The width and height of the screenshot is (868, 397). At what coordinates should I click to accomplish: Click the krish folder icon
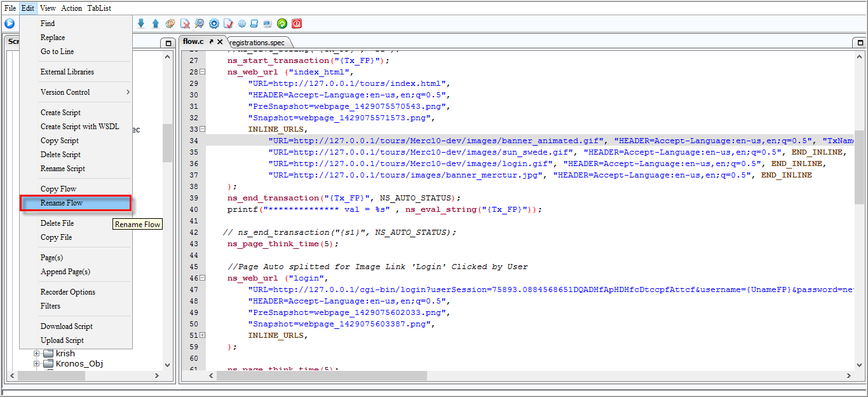click(x=48, y=353)
